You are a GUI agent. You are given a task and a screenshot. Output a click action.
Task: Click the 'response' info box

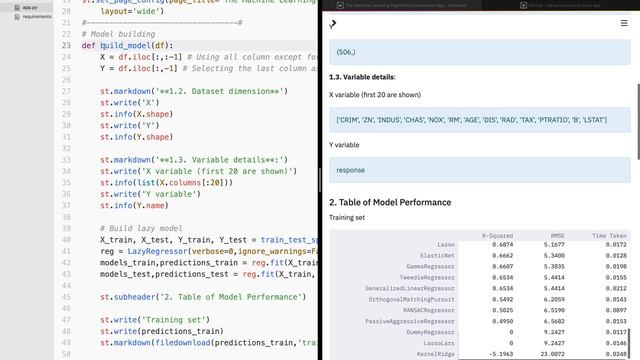tap(480, 170)
